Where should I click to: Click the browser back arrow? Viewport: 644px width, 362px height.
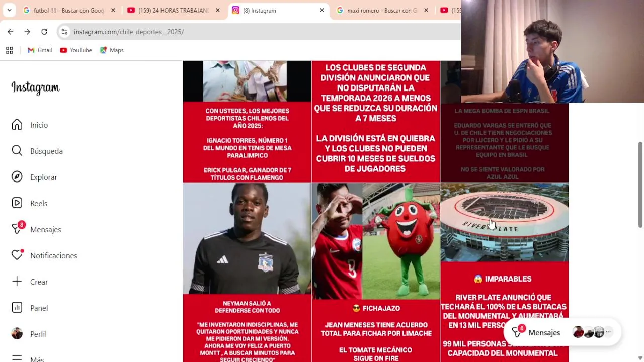coord(11,32)
